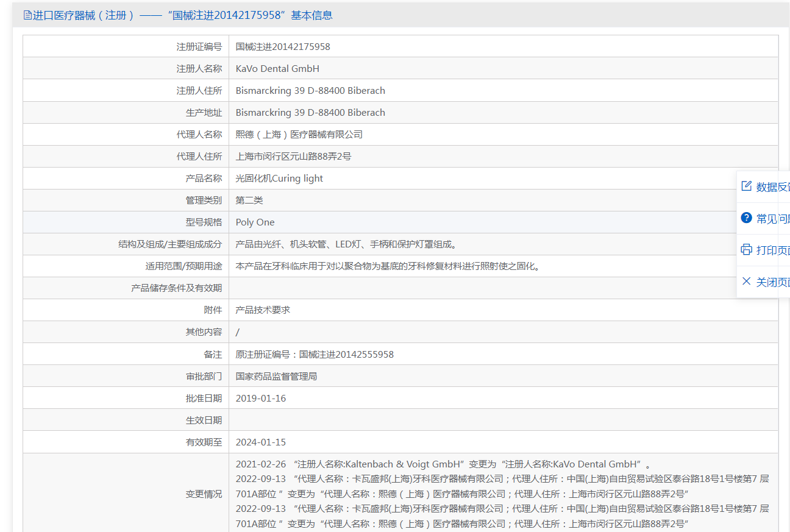Open the FAQ question-mark icon (常见问题)
Screen dimensions: 790x532
(x=746, y=218)
